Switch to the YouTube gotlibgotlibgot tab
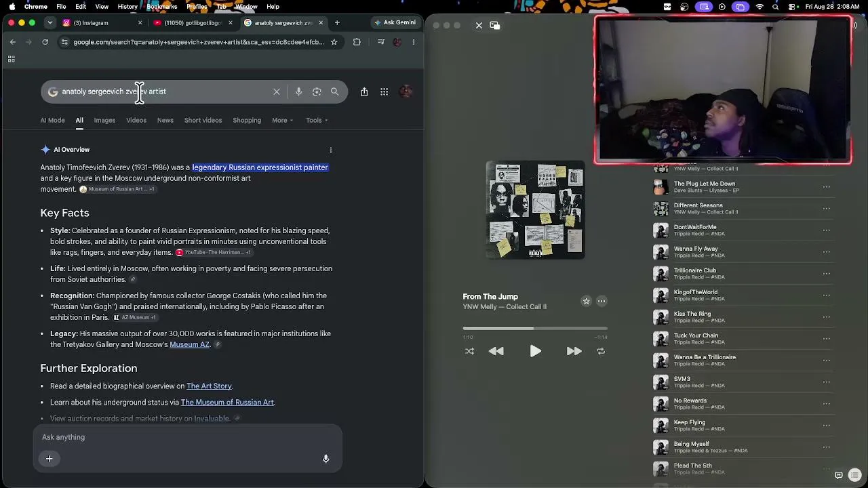868x488 pixels. pos(193,22)
